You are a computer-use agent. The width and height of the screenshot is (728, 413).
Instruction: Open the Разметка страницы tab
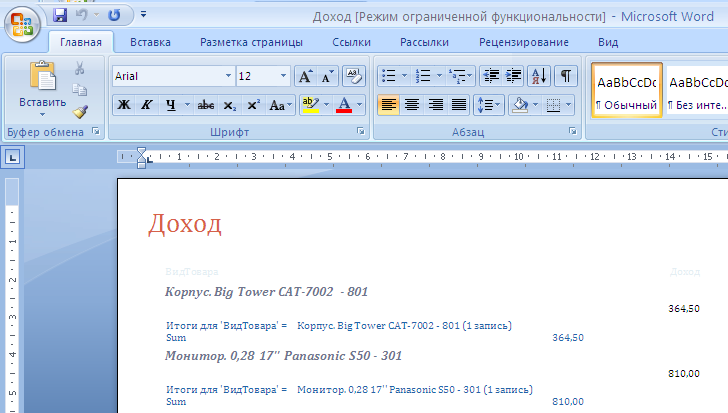(251, 42)
